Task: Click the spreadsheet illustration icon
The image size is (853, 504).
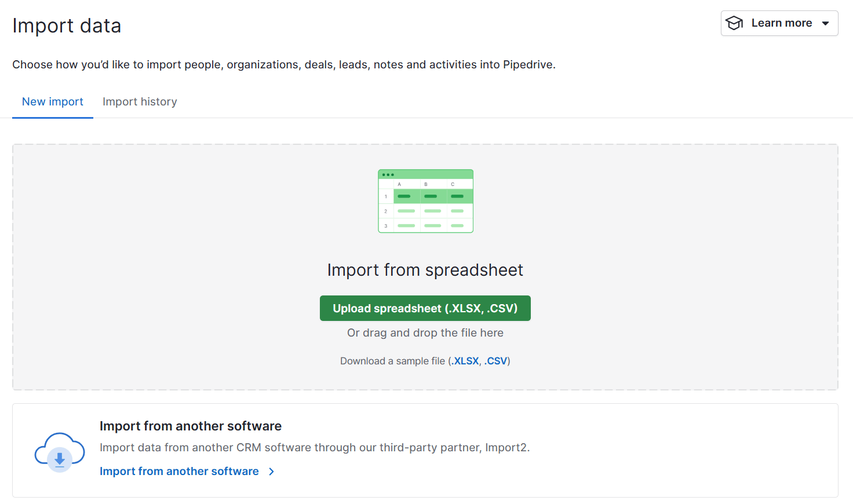Action: [x=425, y=201]
